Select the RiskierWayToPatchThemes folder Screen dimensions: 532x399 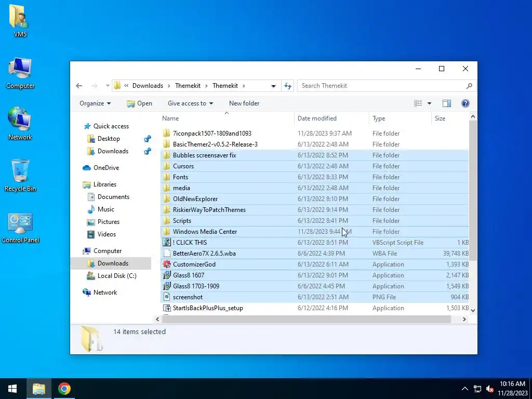[209, 210]
